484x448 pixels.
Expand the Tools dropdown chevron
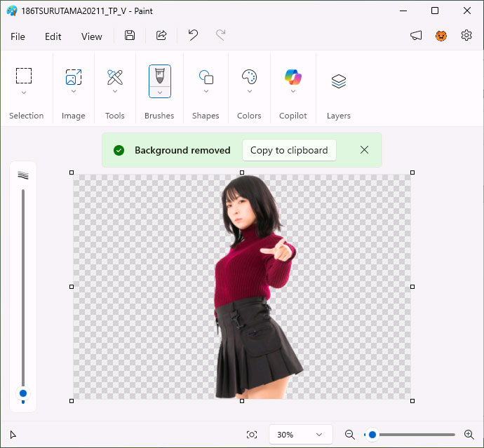[115, 91]
